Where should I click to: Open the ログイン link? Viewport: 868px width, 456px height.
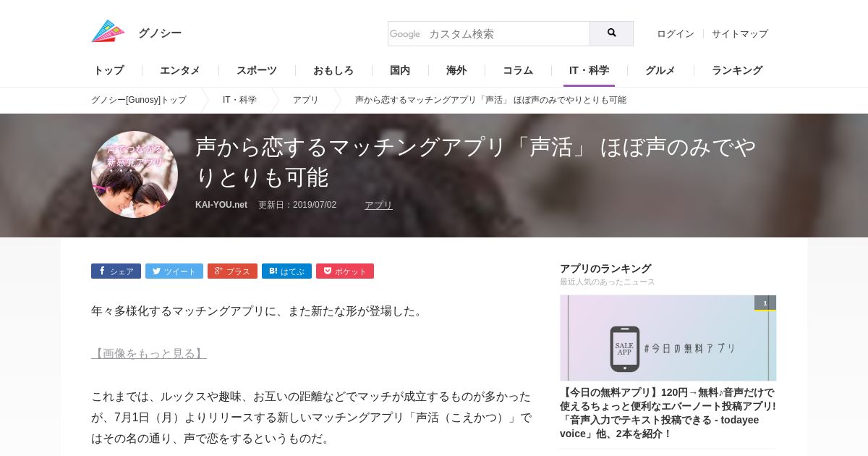point(676,34)
